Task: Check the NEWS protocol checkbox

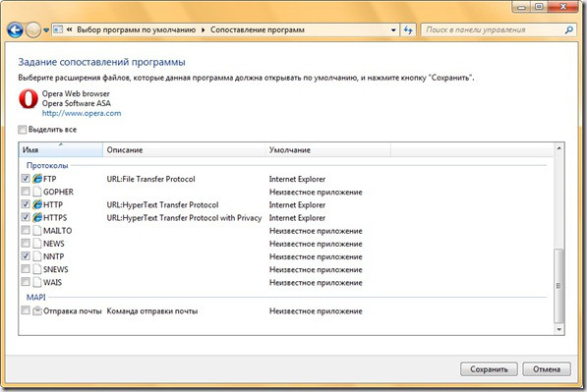Action: point(26,243)
